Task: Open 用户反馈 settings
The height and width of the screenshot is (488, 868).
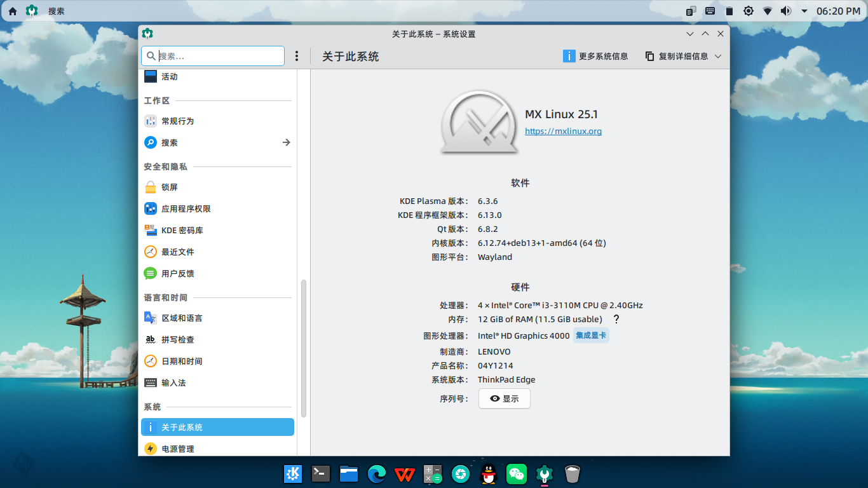Action: click(150, 273)
